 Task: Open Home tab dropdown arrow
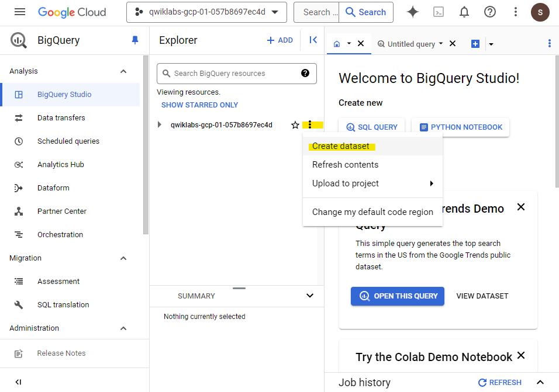[x=349, y=43]
